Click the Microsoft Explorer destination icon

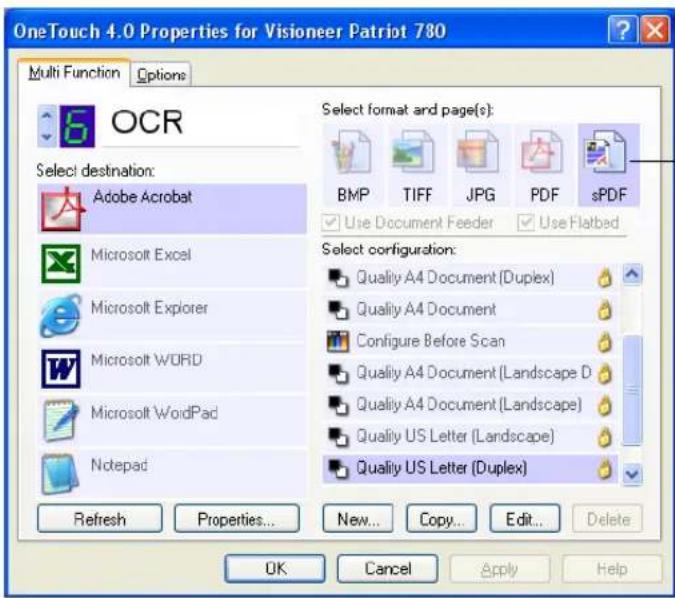[x=61, y=316]
